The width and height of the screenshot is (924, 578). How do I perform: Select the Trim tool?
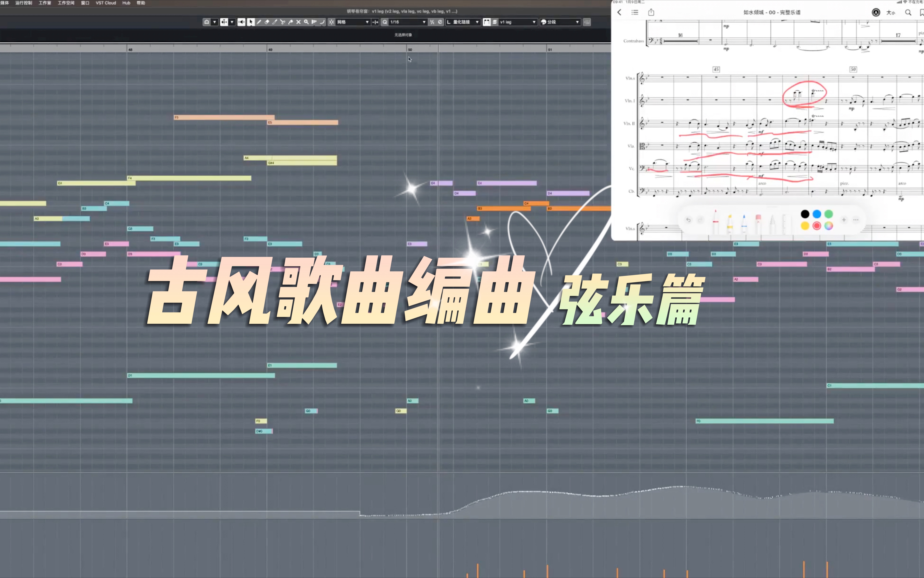click(x=275, y=22)
